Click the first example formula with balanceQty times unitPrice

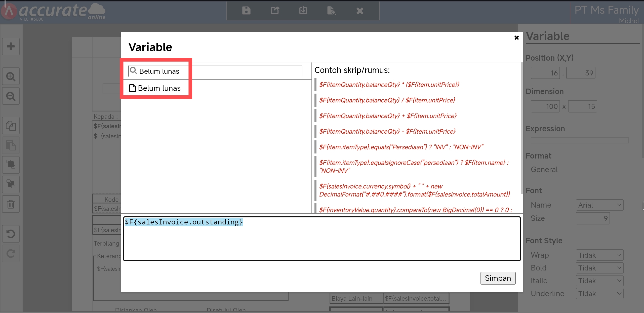coord(389,85)
